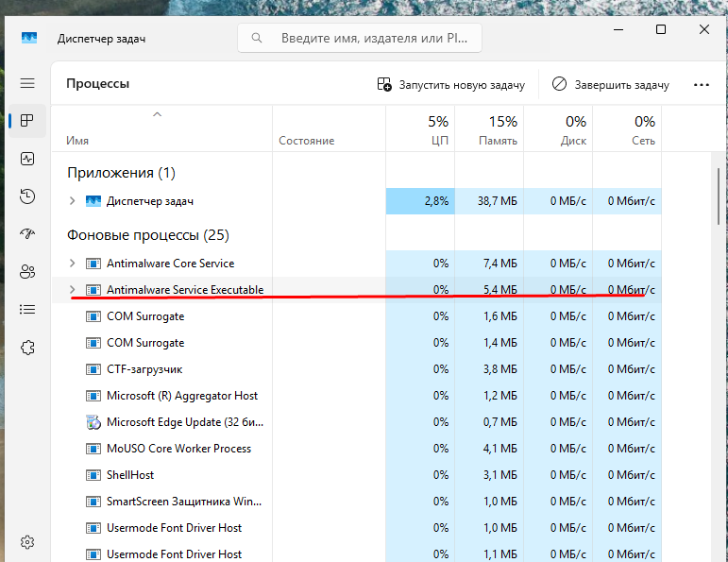
Task: Open the Startup apps icon in sidebar
Action: [27, 233]
